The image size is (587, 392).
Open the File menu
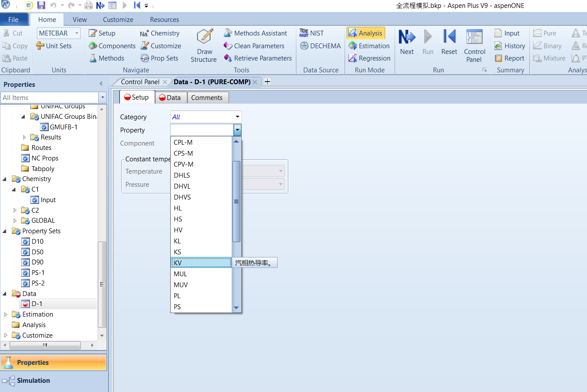(x=14, y=20)
